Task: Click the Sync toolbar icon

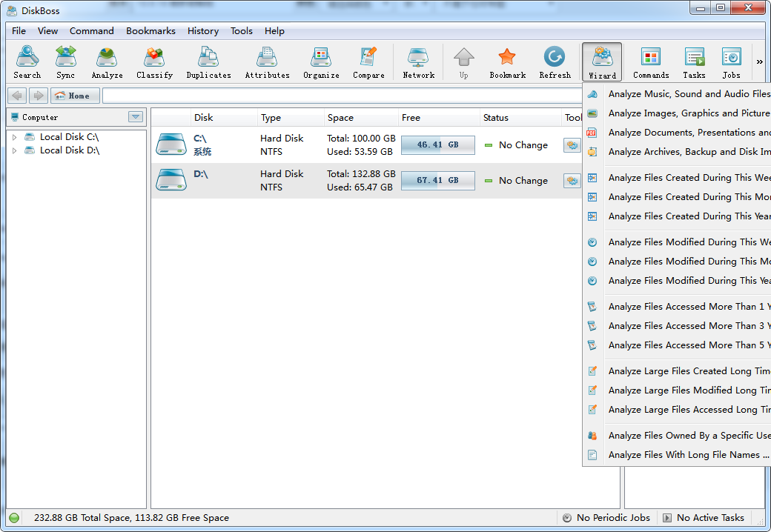Action: [x=65, y=62]
